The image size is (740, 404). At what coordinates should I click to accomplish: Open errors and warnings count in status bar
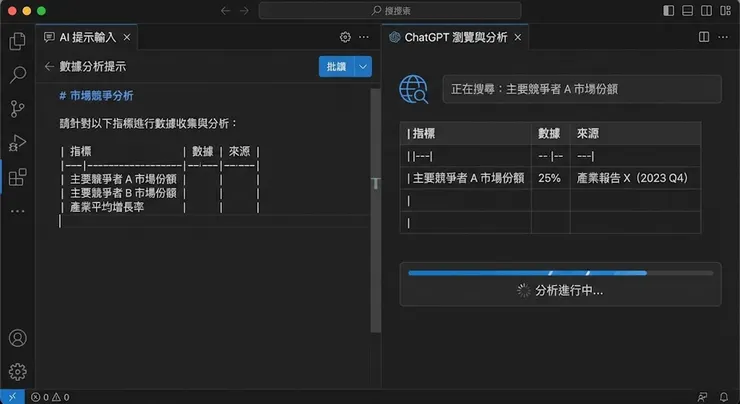[50, 397]
